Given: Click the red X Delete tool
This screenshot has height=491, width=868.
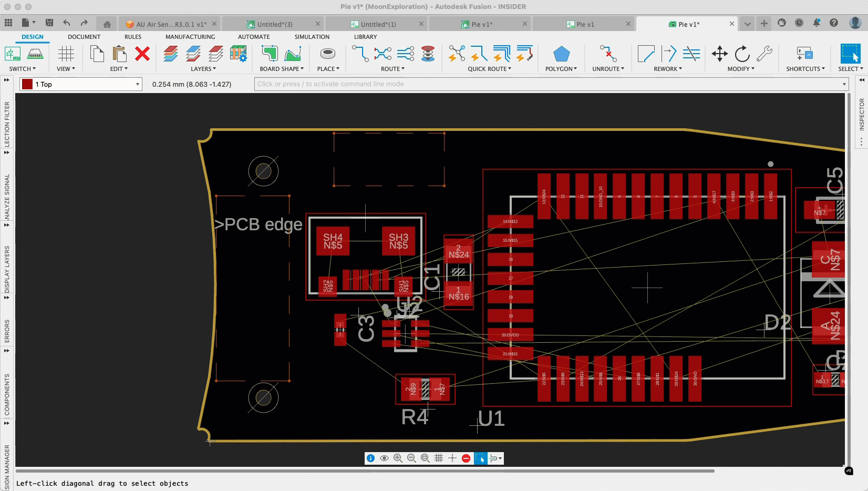Looking at the screenshot, I should coord(142,54).
